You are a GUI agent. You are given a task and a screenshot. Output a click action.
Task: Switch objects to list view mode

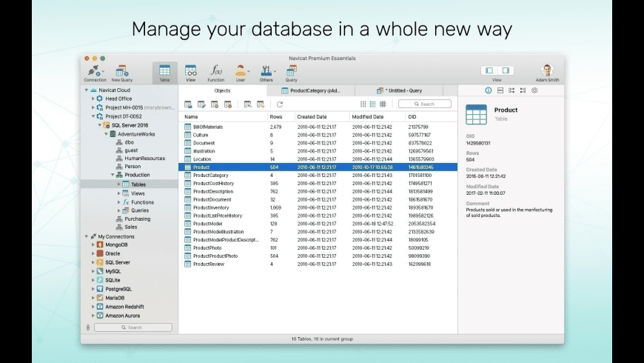[372, 104]
